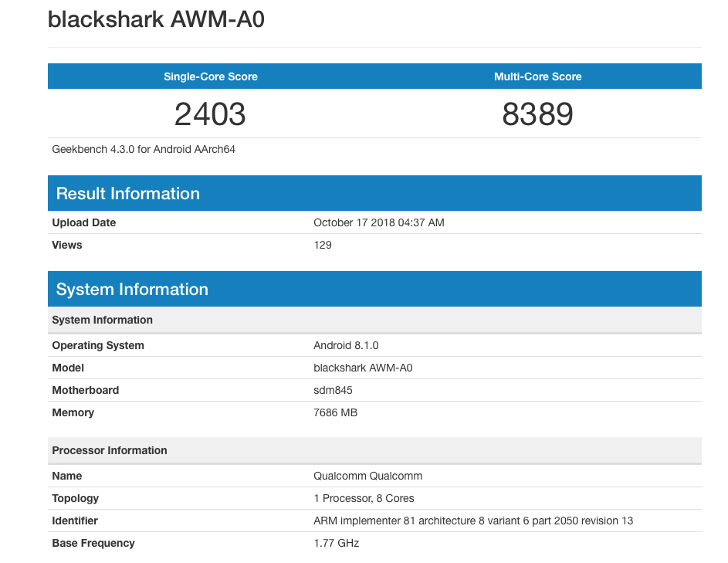Select the Android 8.1.0 value

[x=346, y=345]
